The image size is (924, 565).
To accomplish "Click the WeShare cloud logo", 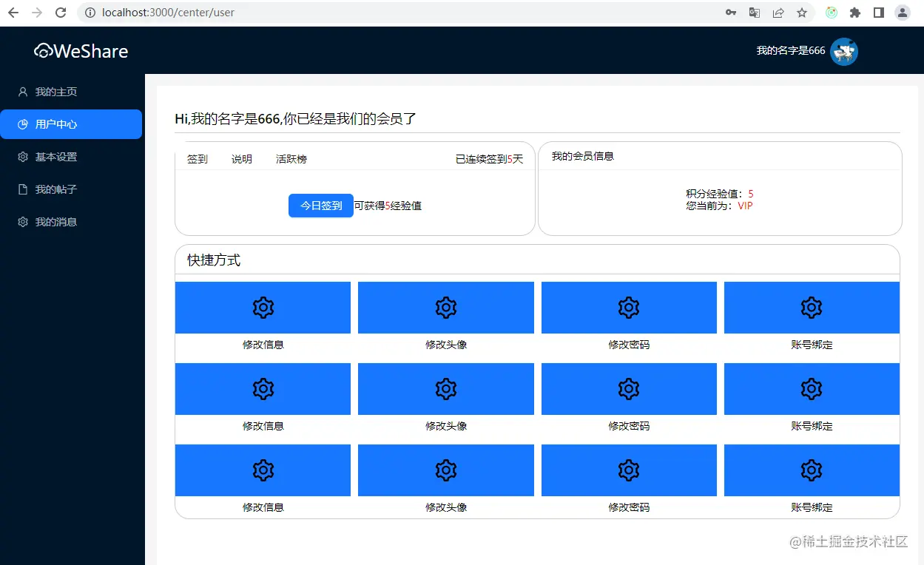I will pos(43,50).
